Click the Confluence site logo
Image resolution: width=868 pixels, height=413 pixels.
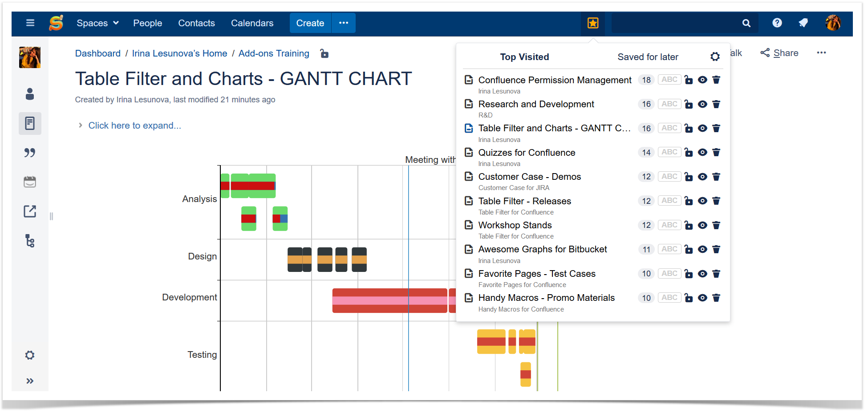point(56,23)
